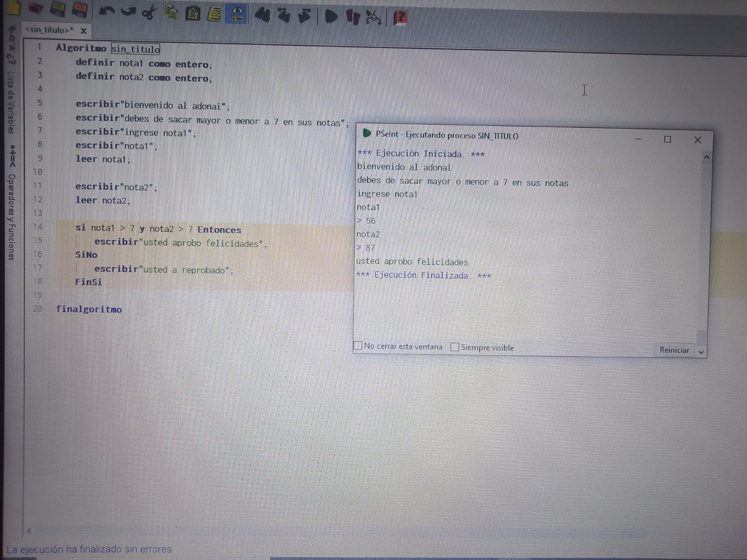
Task: Click 'FinSi' keyword on line 18
Action: click(89, 282)
